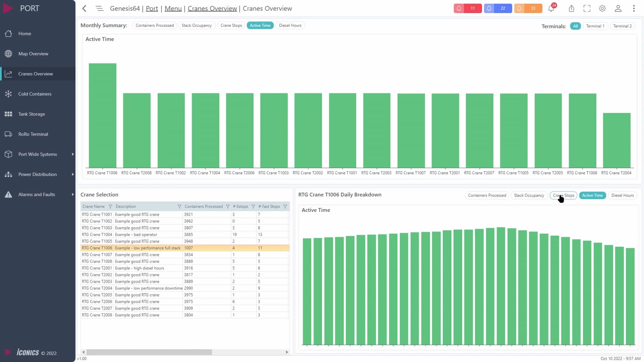
Task: Enter fullscreen mode icon
Action: (x=587, y=8)
